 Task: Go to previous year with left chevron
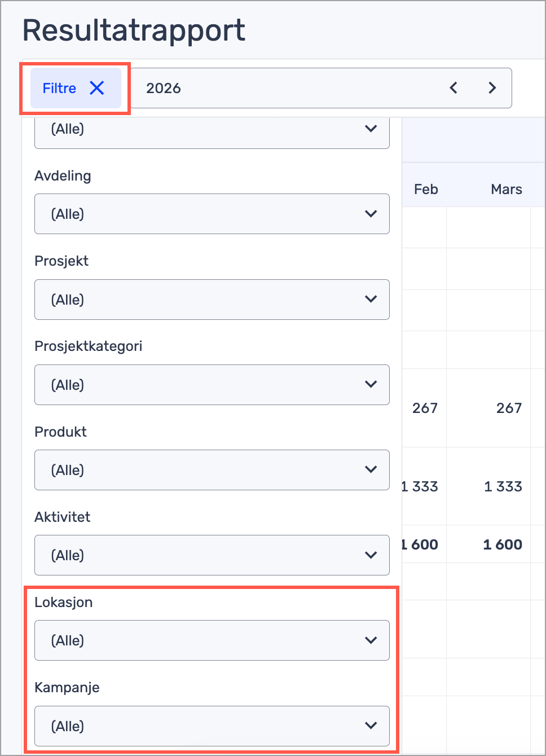pos(453,87)
